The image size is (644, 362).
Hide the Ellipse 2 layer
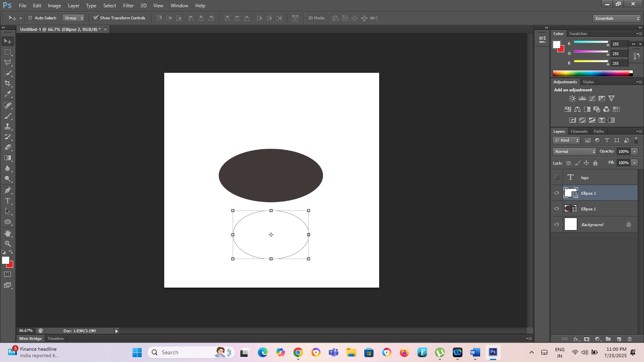point(557,193)
